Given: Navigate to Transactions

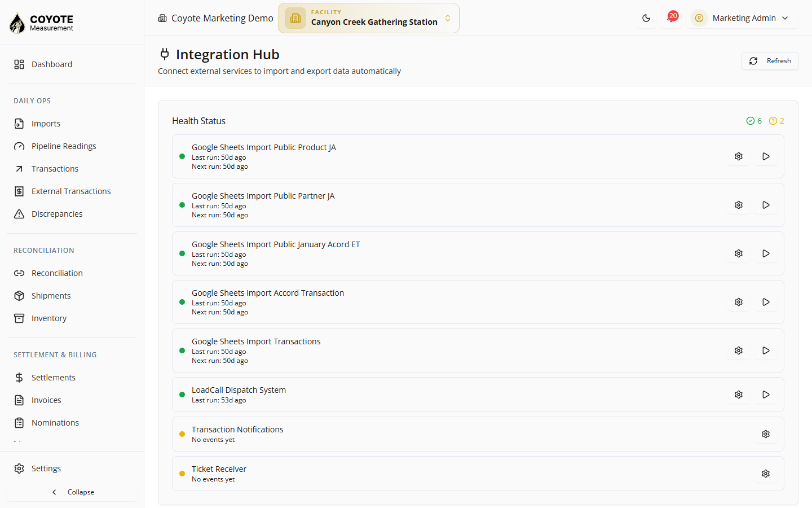Looking at the screenshot, I should [72, 169].
